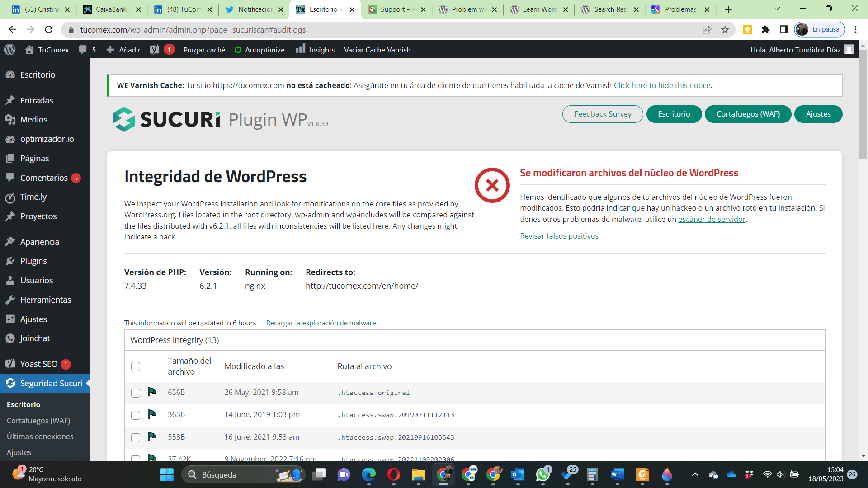Click the flag icon on the 363B row
Screen dimensions: 868x488
[152, 414]
